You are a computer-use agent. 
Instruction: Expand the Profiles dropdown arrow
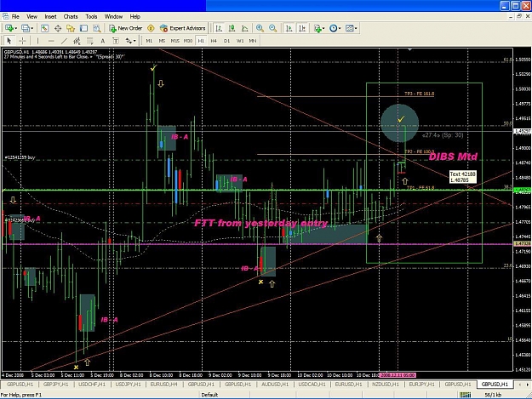click(31, 28)
